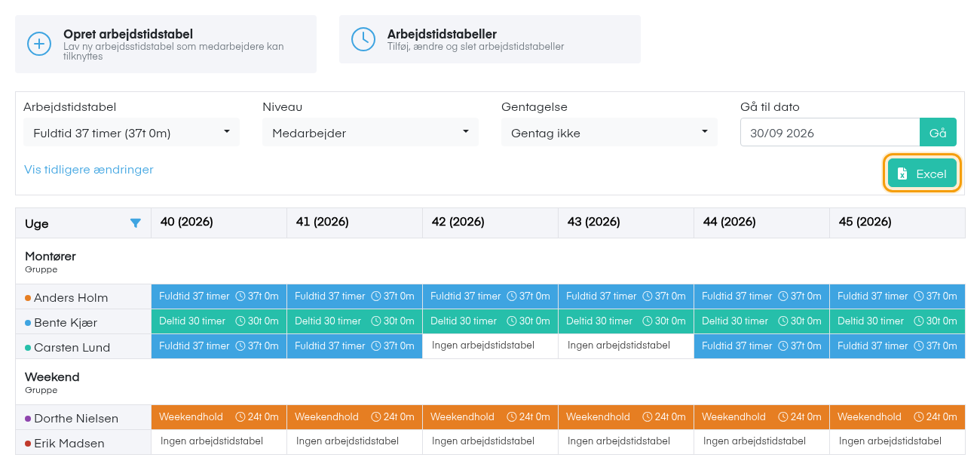The height and width of the screenshot is (470, 980).
Task: Select week 41 (2026) column header
Action: click(354, 223)
